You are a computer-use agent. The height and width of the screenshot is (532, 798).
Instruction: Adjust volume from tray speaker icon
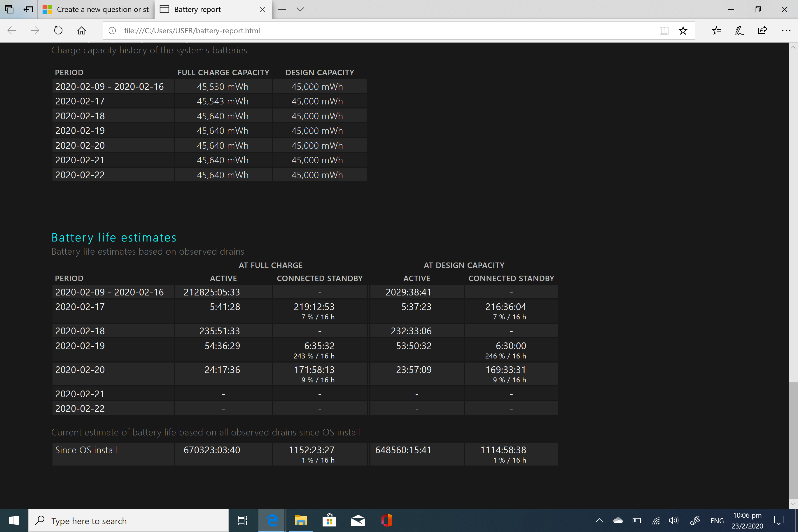click(674, 520)
